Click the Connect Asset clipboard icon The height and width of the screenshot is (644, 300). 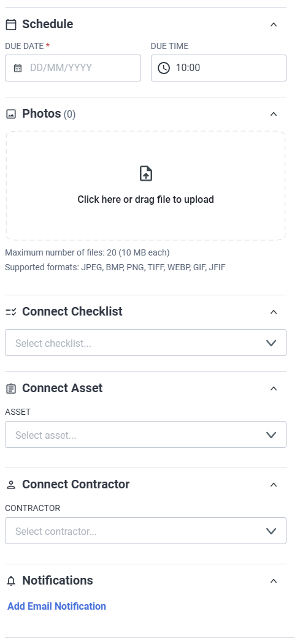[11, 388]
